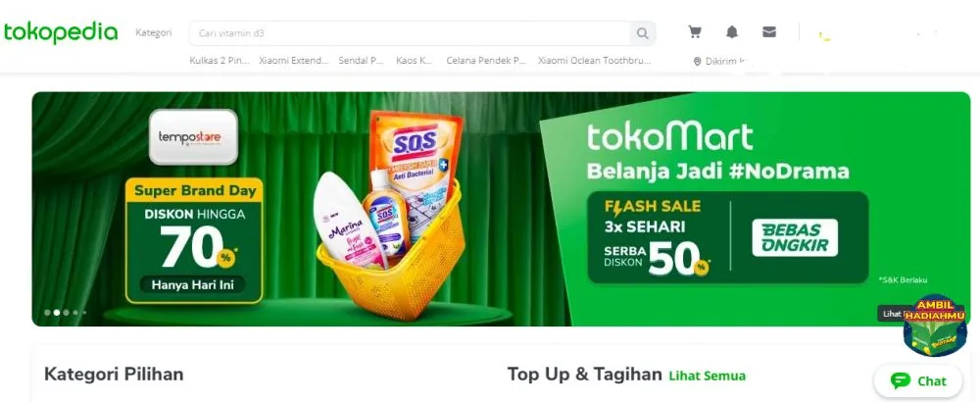Screen dimensions: 980x402
Task: Open the inbox envelope icon
Action: 769,32
